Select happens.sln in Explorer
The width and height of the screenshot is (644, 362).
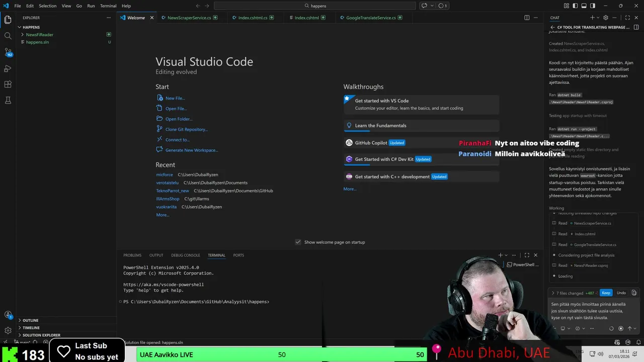pos(37,42)
